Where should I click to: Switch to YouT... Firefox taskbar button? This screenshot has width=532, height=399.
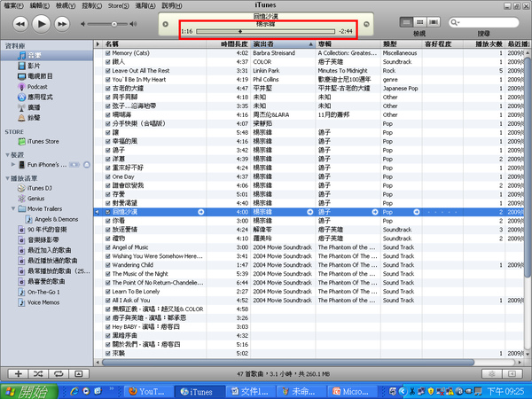coord(148,392)
